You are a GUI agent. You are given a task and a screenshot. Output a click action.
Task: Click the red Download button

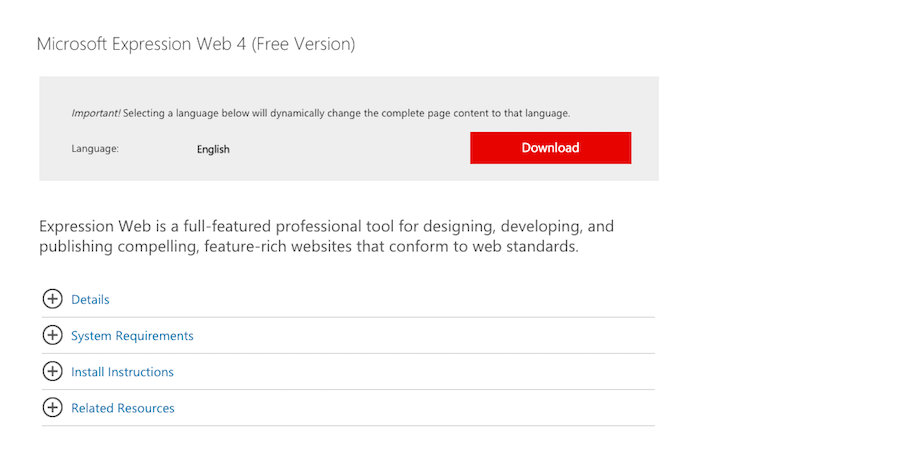click(x=550, y=148)
